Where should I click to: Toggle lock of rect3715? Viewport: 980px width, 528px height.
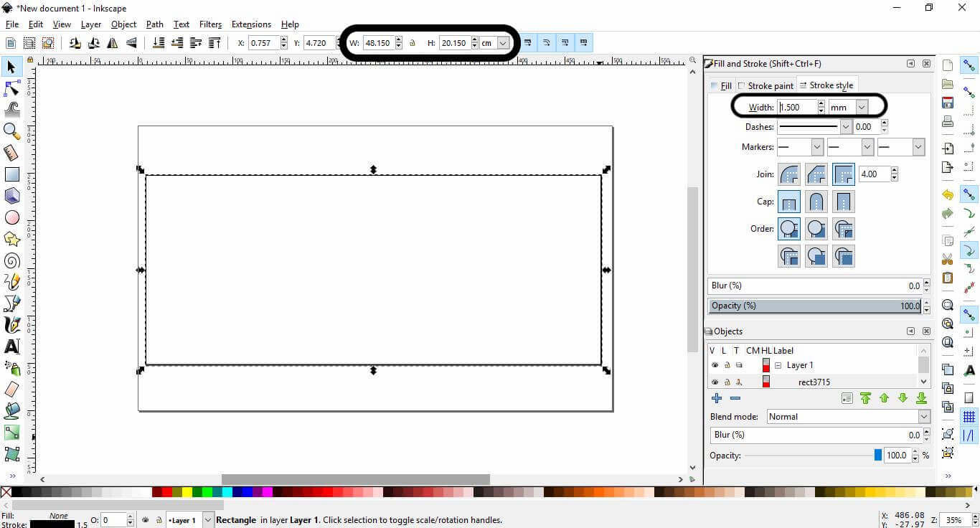727,382
